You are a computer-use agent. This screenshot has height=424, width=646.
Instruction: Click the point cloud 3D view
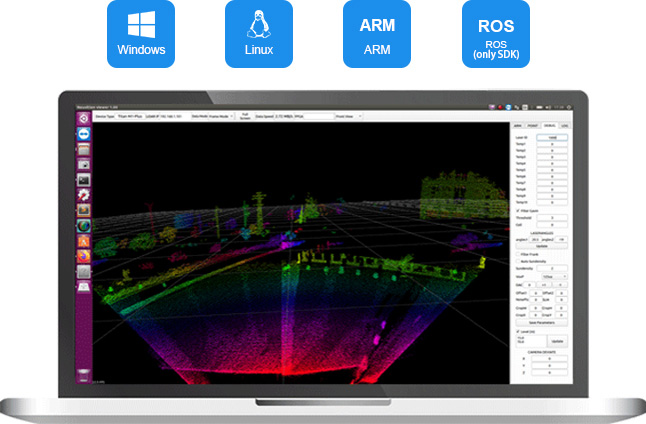301,253
